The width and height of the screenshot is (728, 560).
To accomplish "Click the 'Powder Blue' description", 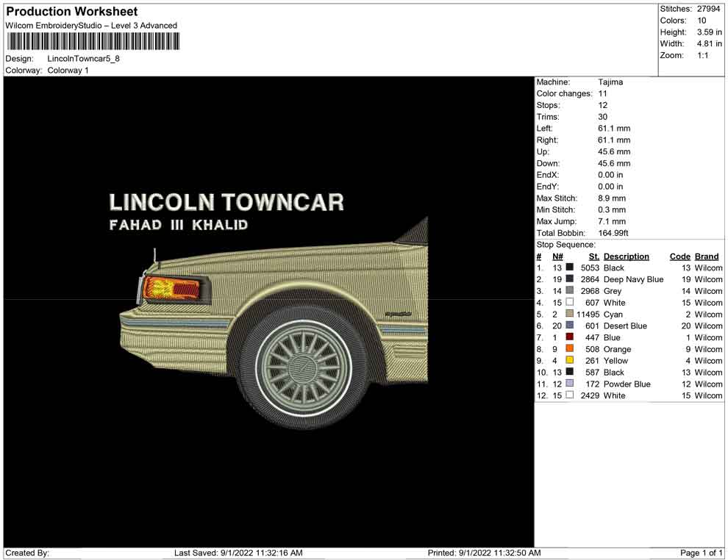I will pos(627,384).
